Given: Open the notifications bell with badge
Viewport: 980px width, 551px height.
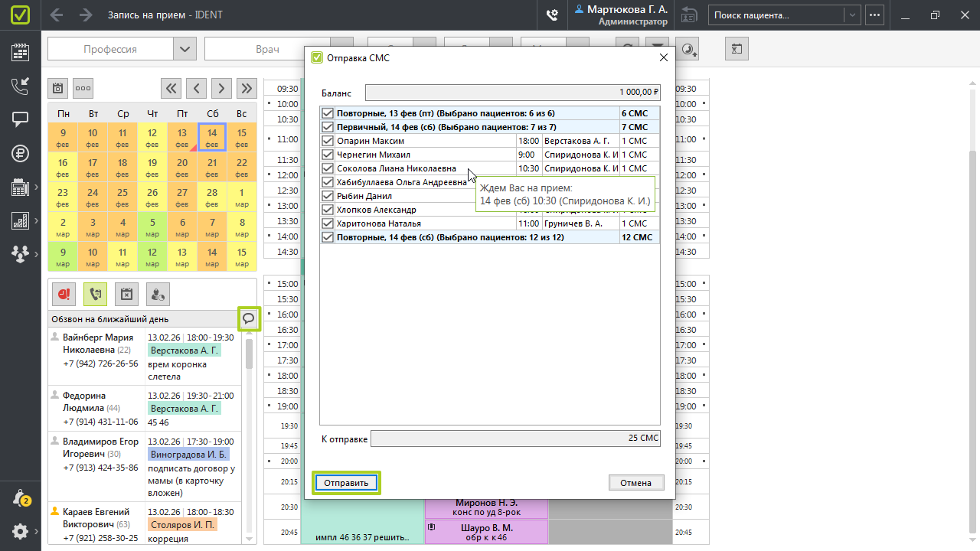Looking at the screenshot, I should pyautogui.click(x=20, y=498).
